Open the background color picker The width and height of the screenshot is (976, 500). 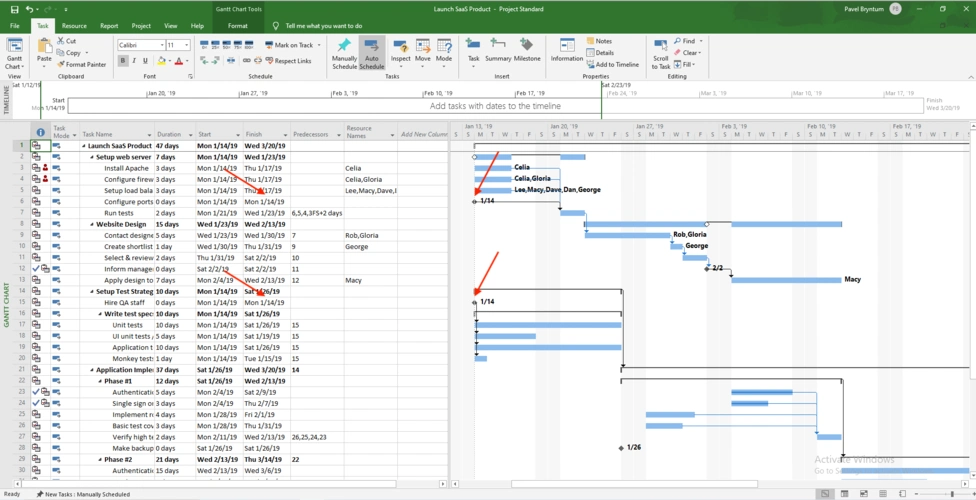click(x=162, y=60)
